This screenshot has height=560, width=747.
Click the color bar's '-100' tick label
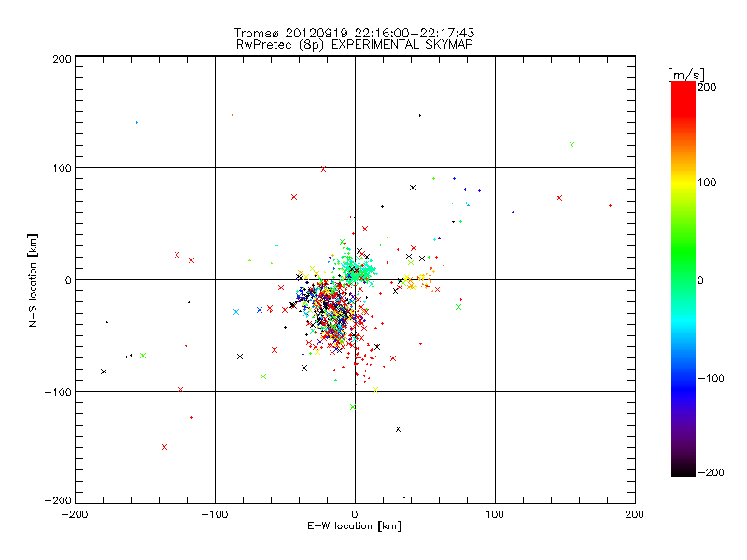pyautogui.click(x=711, y=378)
